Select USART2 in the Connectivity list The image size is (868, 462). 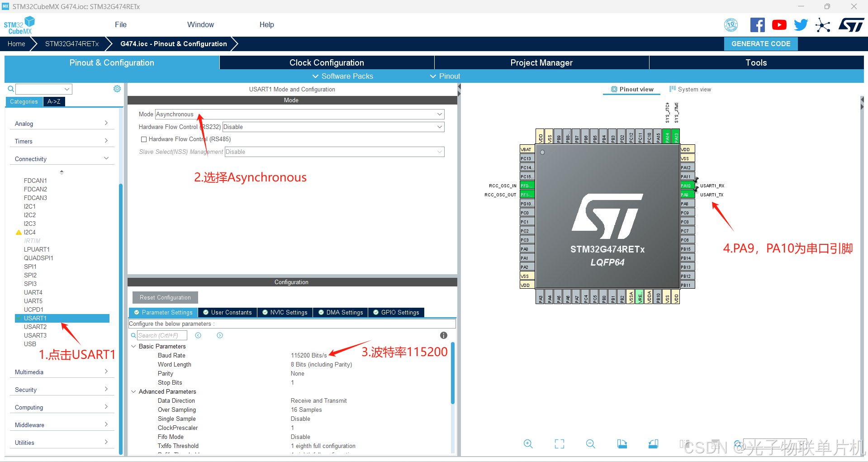pos(35,327)
